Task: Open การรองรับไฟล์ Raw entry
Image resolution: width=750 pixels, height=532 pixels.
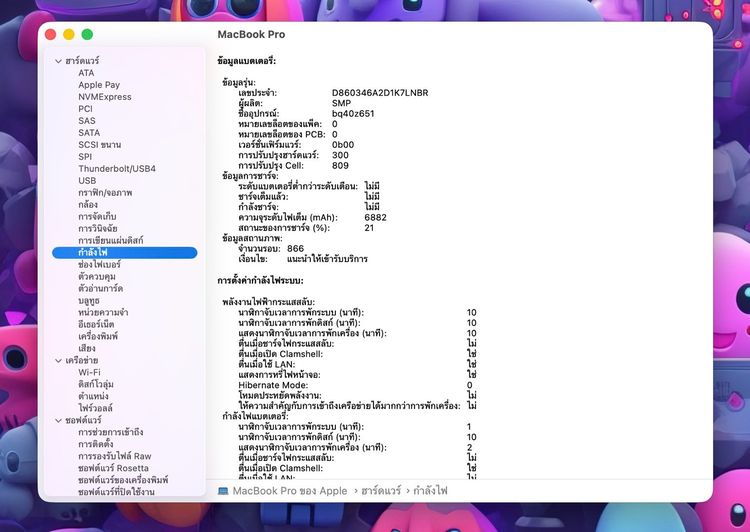Action: click(x=114, y=456)
